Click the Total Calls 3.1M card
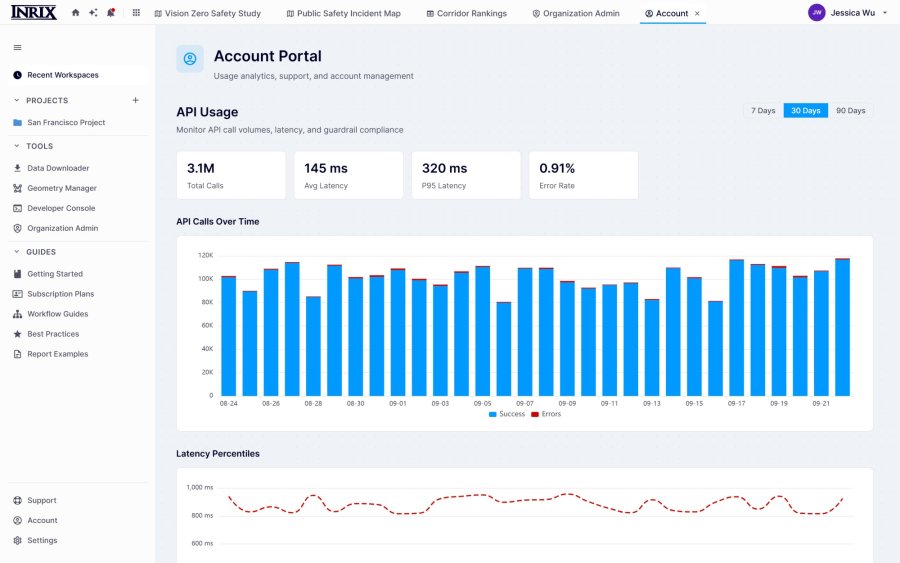This screenshot has height=563, width=900. pos(231,176)
